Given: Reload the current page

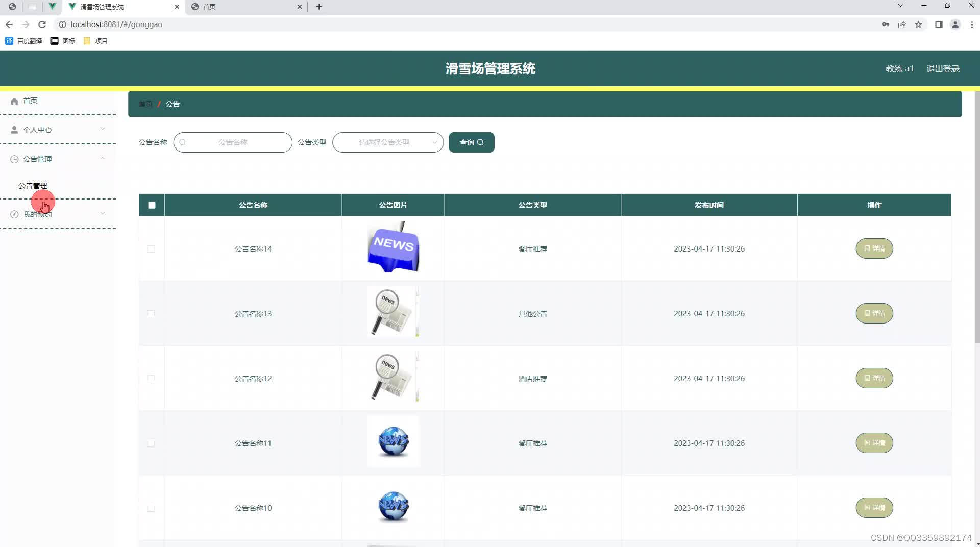Looking at the screenshot, I should pos(42,24).
